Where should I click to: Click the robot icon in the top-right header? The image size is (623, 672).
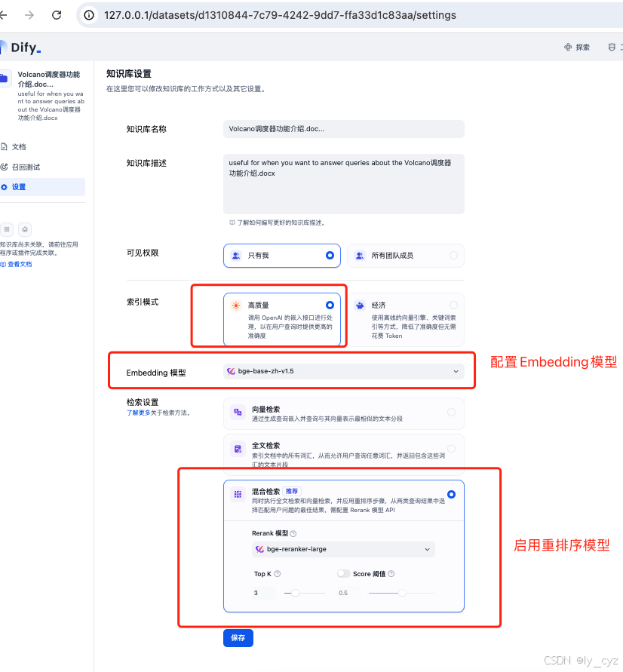pos(611,47)
